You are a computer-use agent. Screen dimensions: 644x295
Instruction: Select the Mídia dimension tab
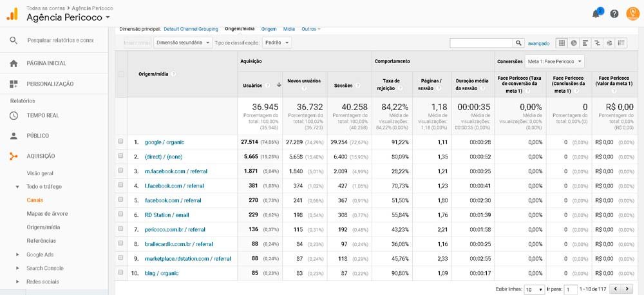coord(289,29)
